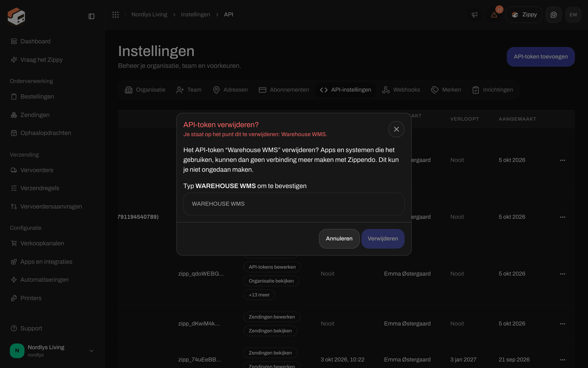
Task: Expand the Nordlys Living organisation switcher
Action: pos(52,351)
